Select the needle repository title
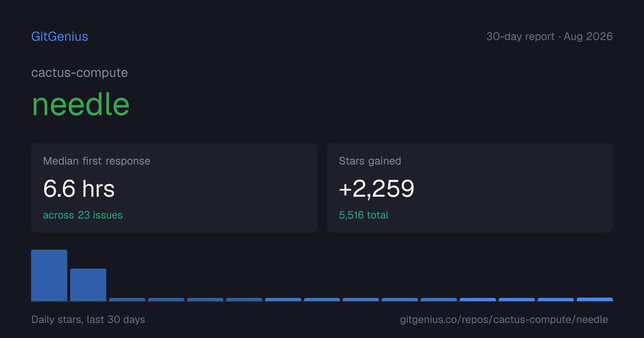The width and height of the screenshot is (644, 338). pyautogui.click(x=80, y=104)
